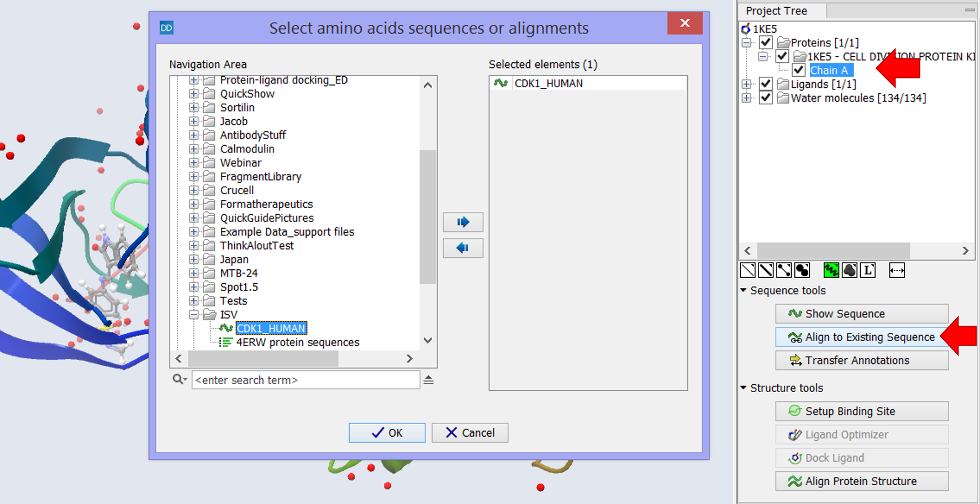Screen dimensions: 980x504
Task: Click the molecular surface display icon
Action: click(850, 270)
